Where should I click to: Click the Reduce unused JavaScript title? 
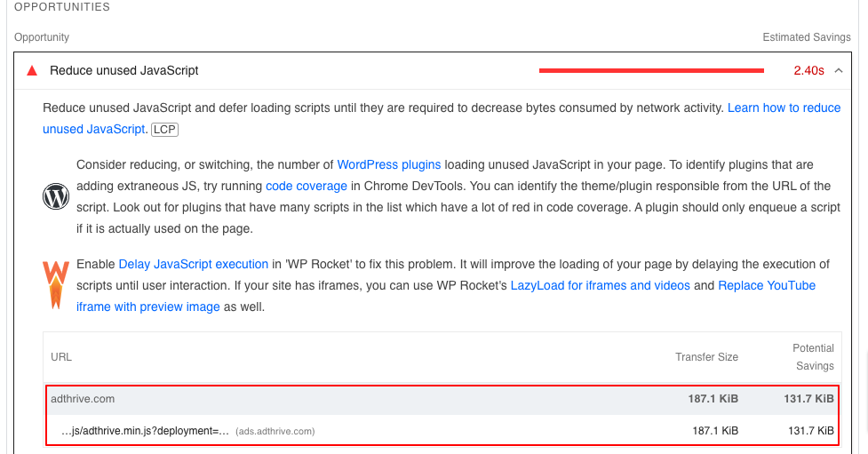[124, 70]
